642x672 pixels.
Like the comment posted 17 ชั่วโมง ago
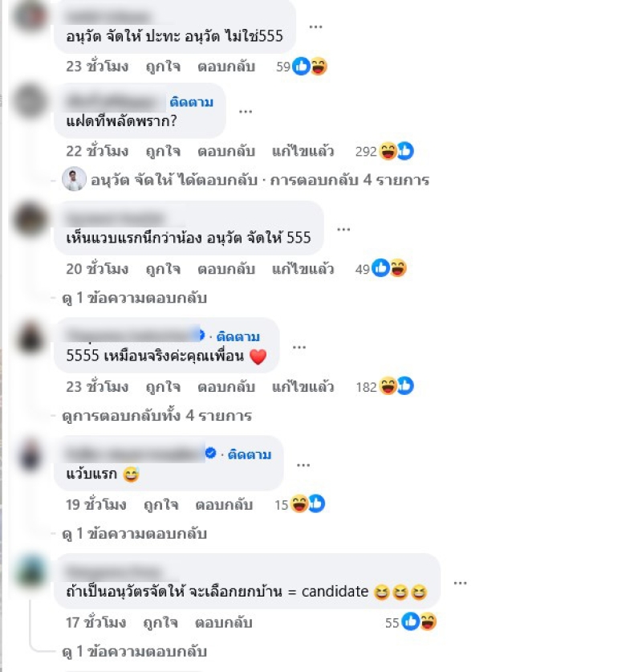160,622
